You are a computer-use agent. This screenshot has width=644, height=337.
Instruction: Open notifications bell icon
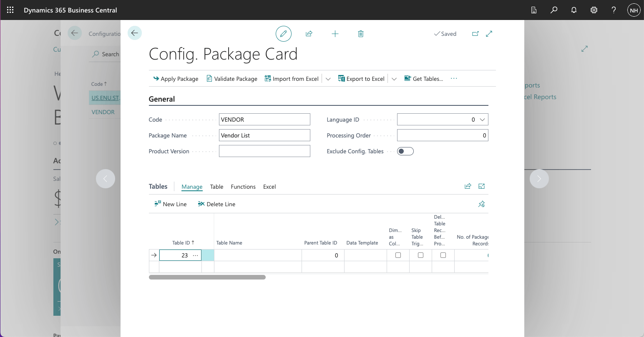574,10
